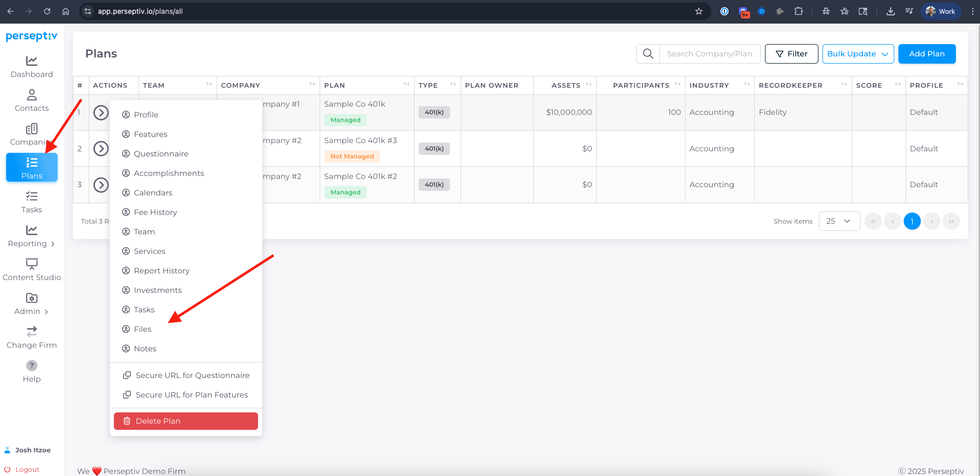Open Tasks in the left sidebar
Image resolution: width=980 pixels, height=476 pixels.
32,203
